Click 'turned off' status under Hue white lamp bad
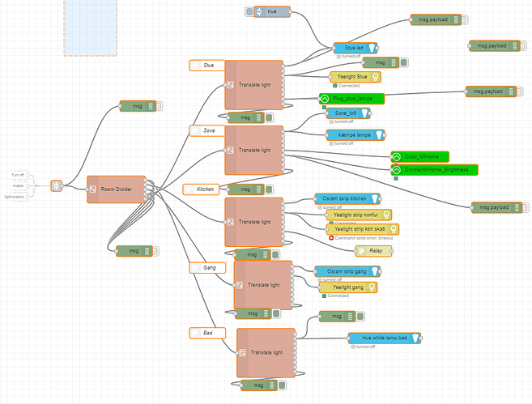532x404 pixels. pos(365,347)
